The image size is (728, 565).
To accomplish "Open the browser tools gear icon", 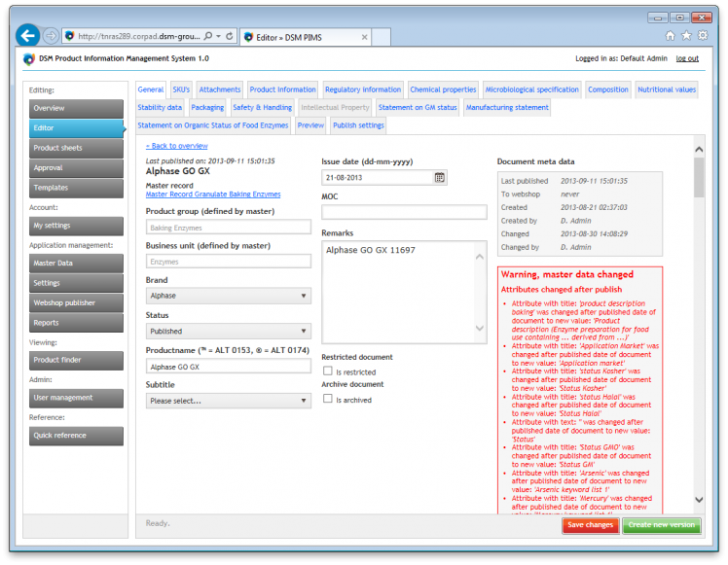I will tap(703, 36).
